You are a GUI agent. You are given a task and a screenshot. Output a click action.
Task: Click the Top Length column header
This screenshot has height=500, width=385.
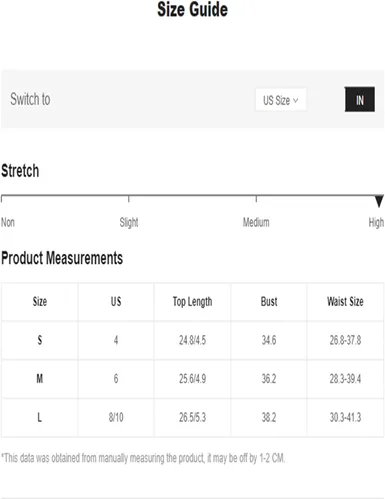coord(192,302)
